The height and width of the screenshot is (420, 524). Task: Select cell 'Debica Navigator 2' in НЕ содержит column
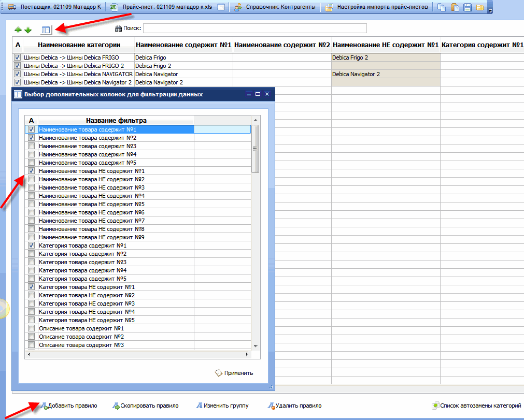click(x=386, y=74)
